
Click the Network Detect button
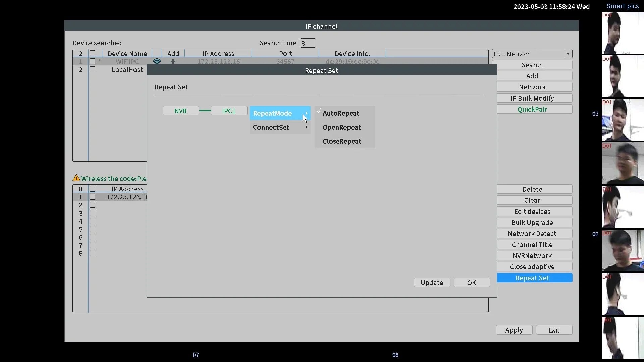tap(532, 234)
